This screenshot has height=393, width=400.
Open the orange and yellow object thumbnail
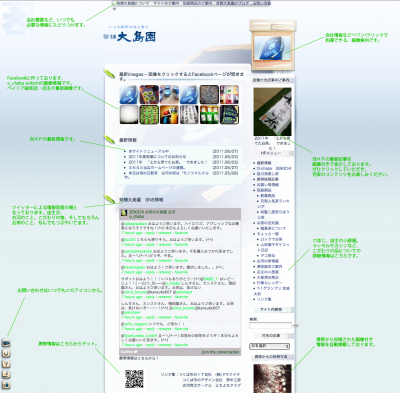tap(169, 115)
